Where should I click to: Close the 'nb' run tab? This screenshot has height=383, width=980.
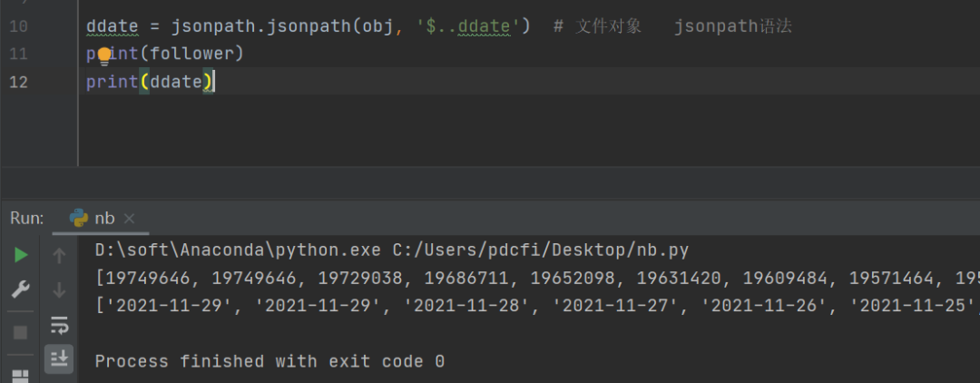129,219
